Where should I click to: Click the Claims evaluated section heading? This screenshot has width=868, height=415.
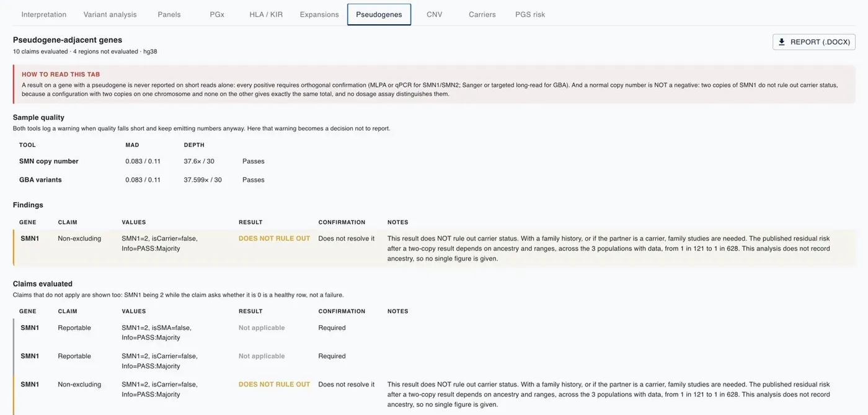43,283
